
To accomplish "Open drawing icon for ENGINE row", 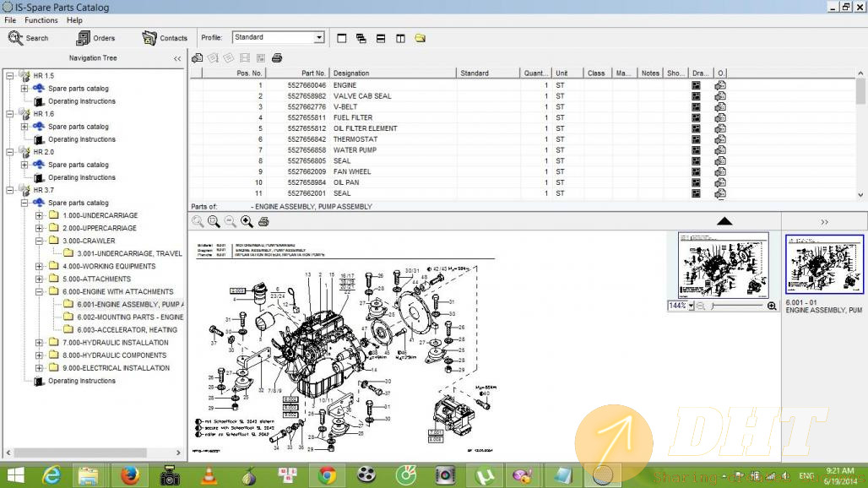I will [697, 85].
